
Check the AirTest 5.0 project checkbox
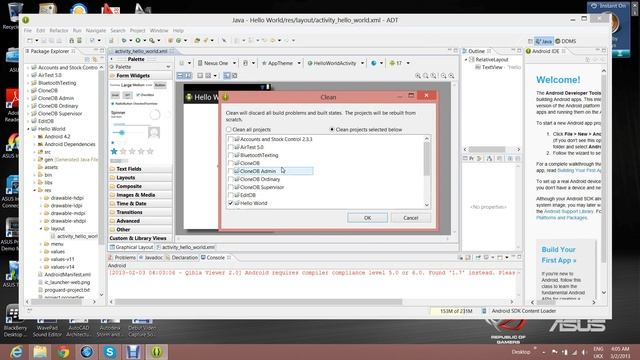[230, 147]
